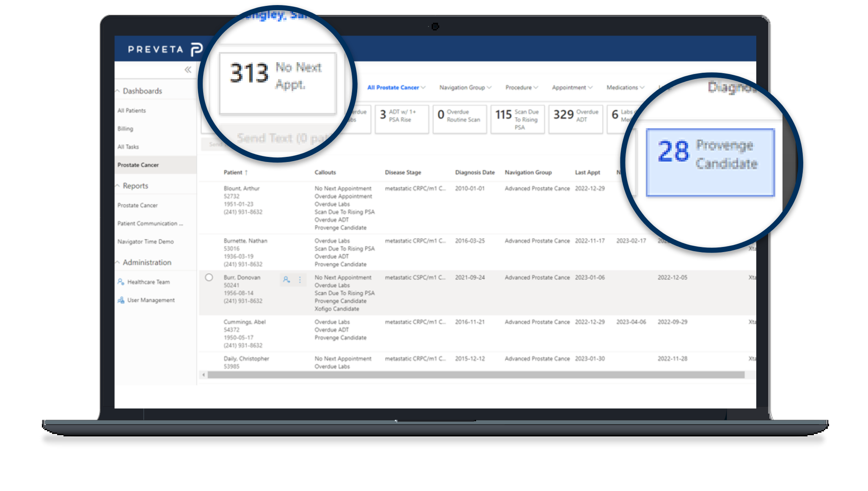Collapse the Administration section
Image resolution: width=868 pixels, height=491 pixels.
click(118, 262)
